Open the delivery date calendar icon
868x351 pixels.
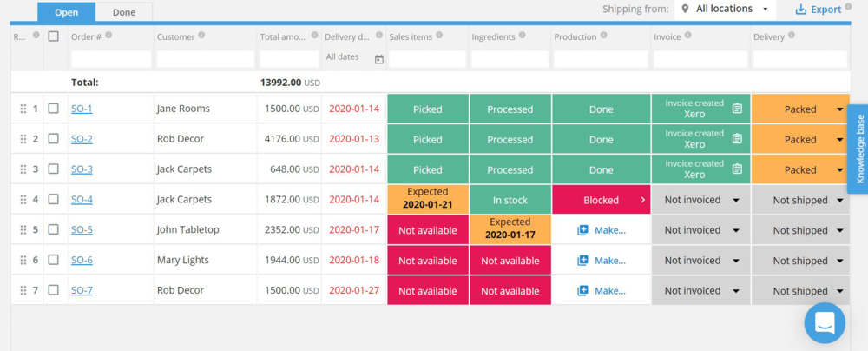(379, 59)
